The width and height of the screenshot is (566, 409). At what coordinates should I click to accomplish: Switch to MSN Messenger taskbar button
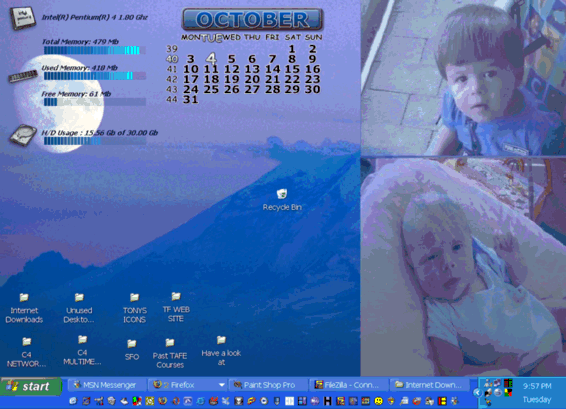coord(106,385)
